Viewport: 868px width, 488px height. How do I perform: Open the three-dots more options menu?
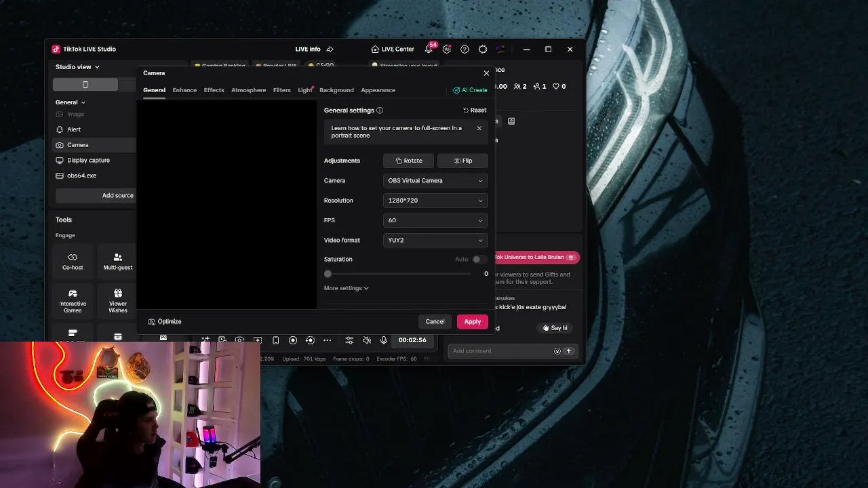point(327,340)
